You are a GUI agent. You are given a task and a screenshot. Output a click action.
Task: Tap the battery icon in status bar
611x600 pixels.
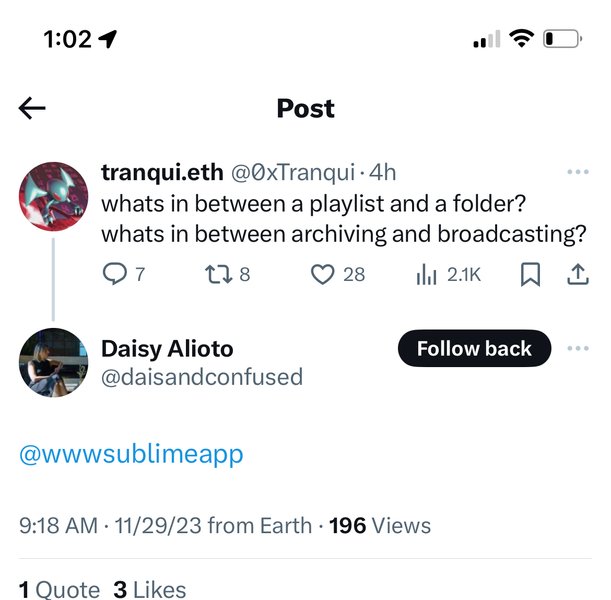[562, 39]
